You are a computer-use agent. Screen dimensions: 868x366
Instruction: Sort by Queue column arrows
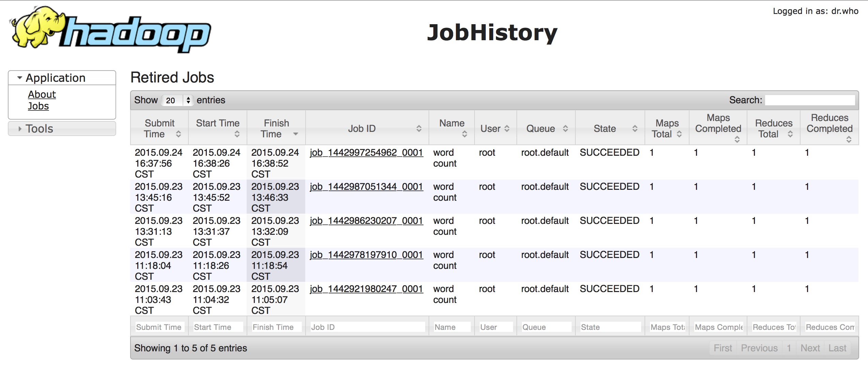(565, 128)
